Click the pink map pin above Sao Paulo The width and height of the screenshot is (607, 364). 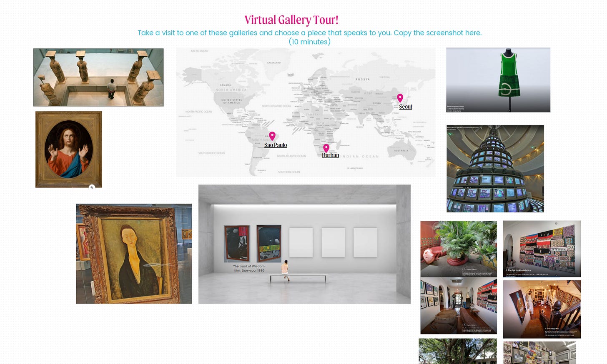[272, 136]
